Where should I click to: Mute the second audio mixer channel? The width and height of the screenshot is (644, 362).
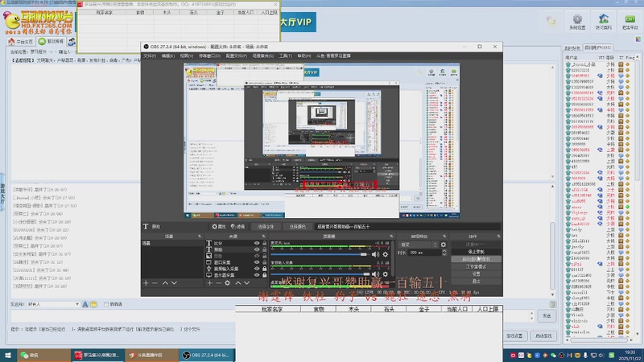(x=375, y=274)
